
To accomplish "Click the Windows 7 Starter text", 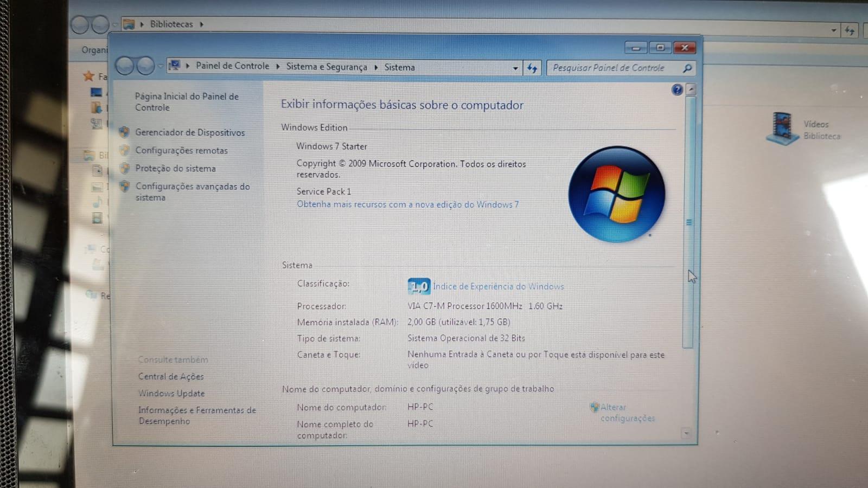I will pyautogui.click(x=331, y=146).
